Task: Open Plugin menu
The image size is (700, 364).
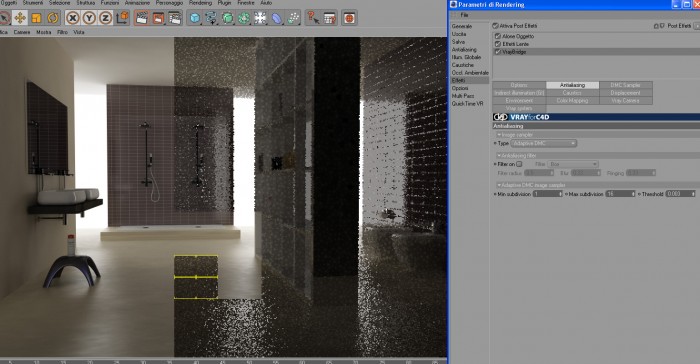Action: (225, 3)
